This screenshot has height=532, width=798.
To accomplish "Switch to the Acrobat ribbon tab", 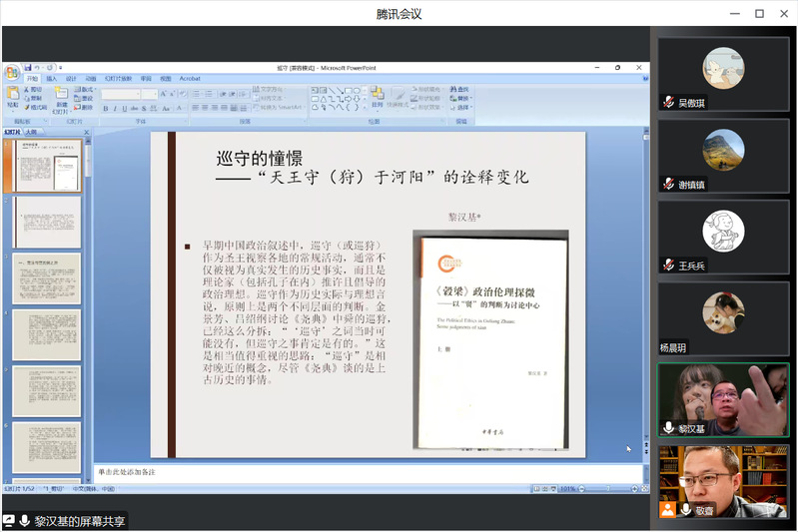I will pyautogui.click(x=190, y=78).
